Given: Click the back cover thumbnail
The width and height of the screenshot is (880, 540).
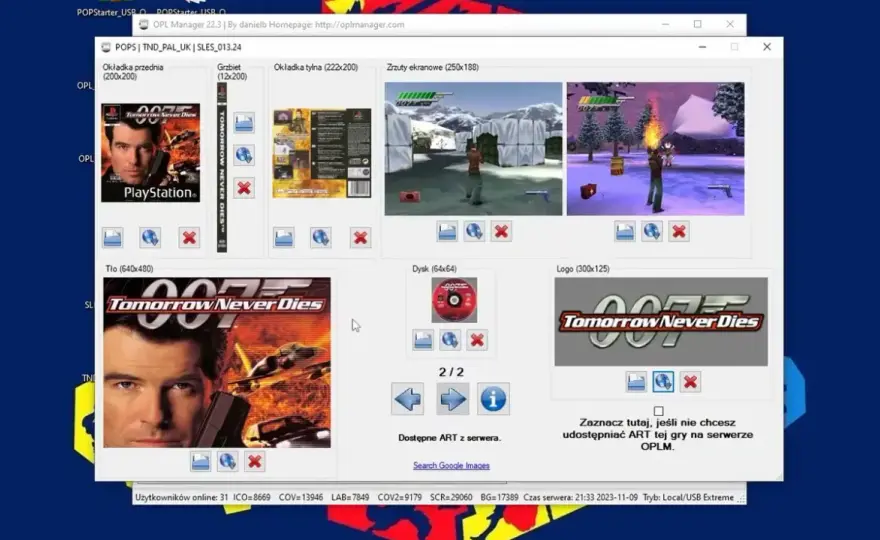Looking at the screenshot, I should click(322, 153).
